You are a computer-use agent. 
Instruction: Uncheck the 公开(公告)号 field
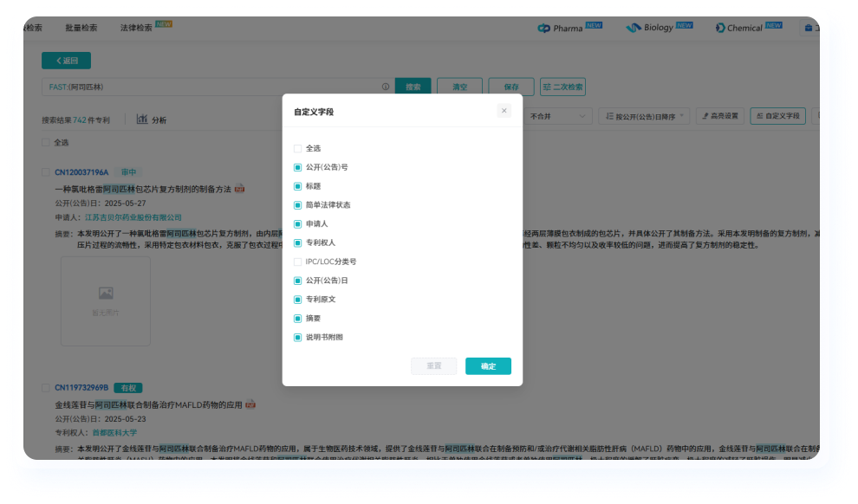pos(297,167)
